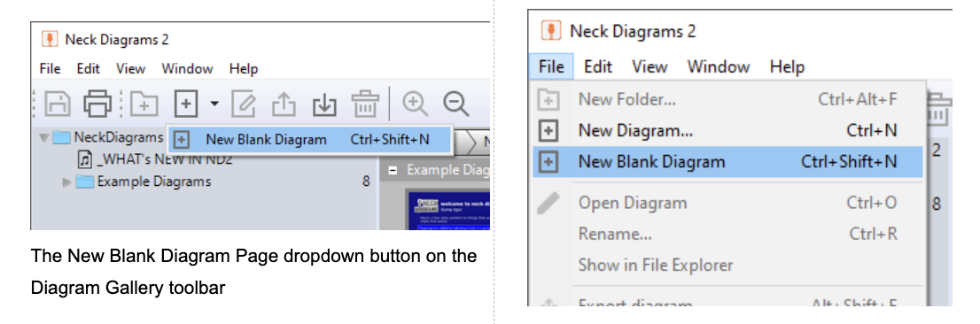Choose highlighted New Blank Diagram in File menu
The width and height of the screenshot is (980, 324).
point(728,162)
